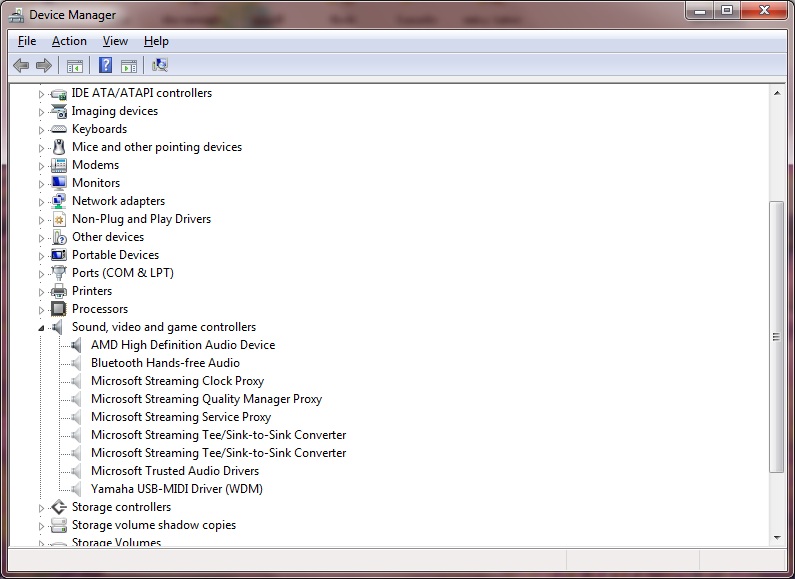
Task: Click the Device Manager title bar icon
Action: [16, 15]
